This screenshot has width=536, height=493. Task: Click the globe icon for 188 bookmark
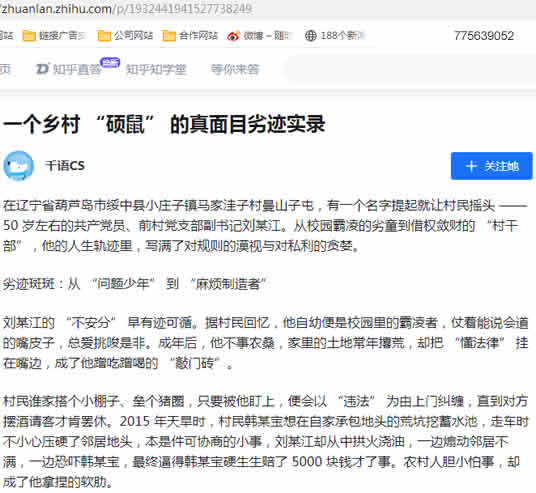tap(310, 36)
